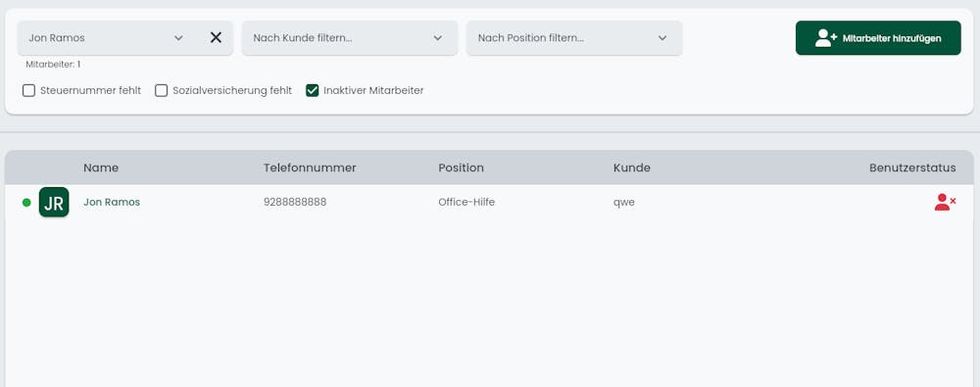
Task: Expand the Jon Ramos employee dropdown chevron
Action: click(178, 38)
